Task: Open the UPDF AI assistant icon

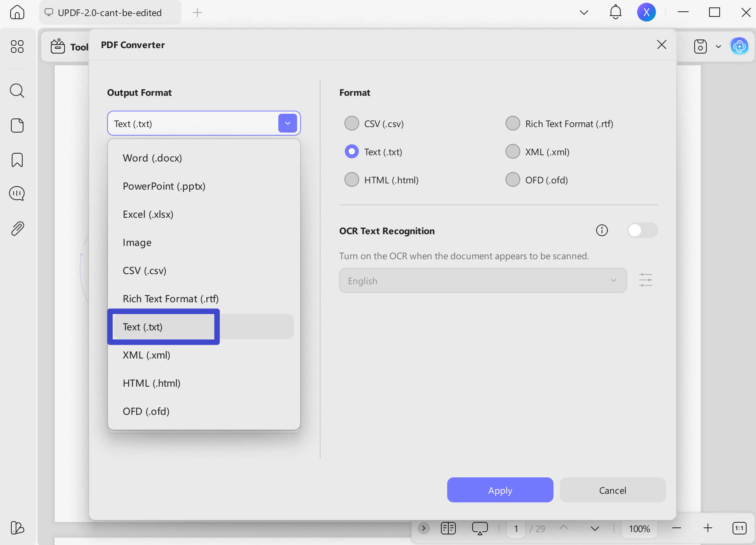Action: click(x=740, y=47)
